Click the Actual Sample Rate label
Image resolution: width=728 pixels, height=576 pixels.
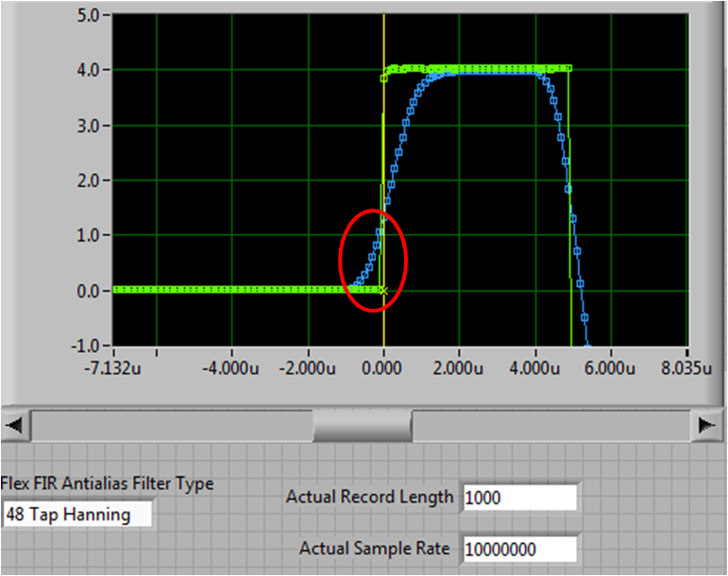pos(375,549)
